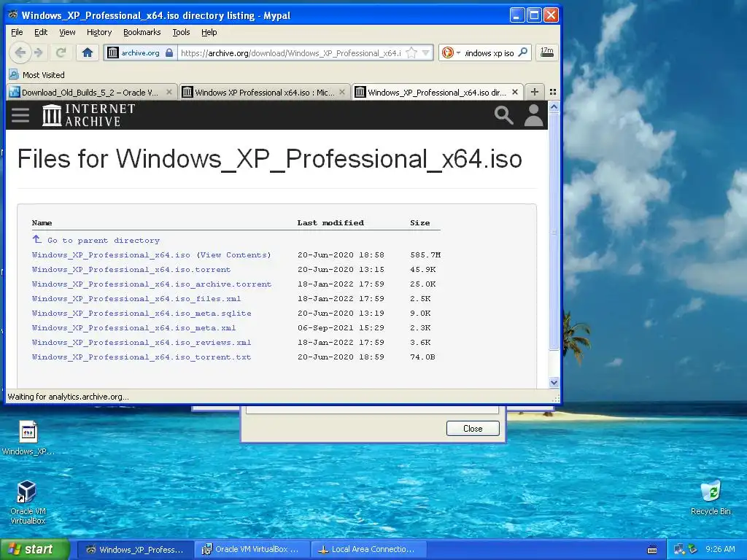This screenshot has width=747, height=560.
Task: Open the iso_reviews.xml link
Action: pyautogui.click(x=142, y=343)
